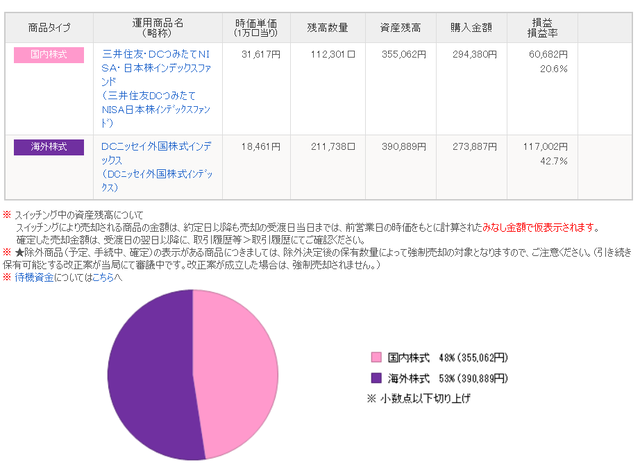This screenshot has width=640, height=469.
Task: Select the 42.7% profit rate
Action: pos(553,161)
